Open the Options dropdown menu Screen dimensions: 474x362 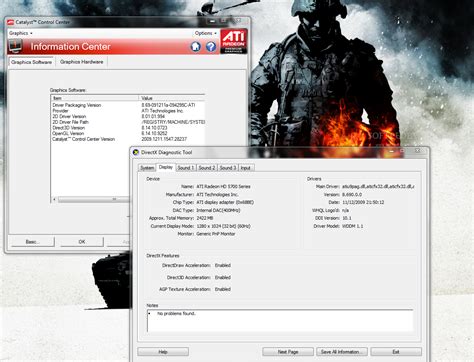pyautogui.click(x=206, y=33)
